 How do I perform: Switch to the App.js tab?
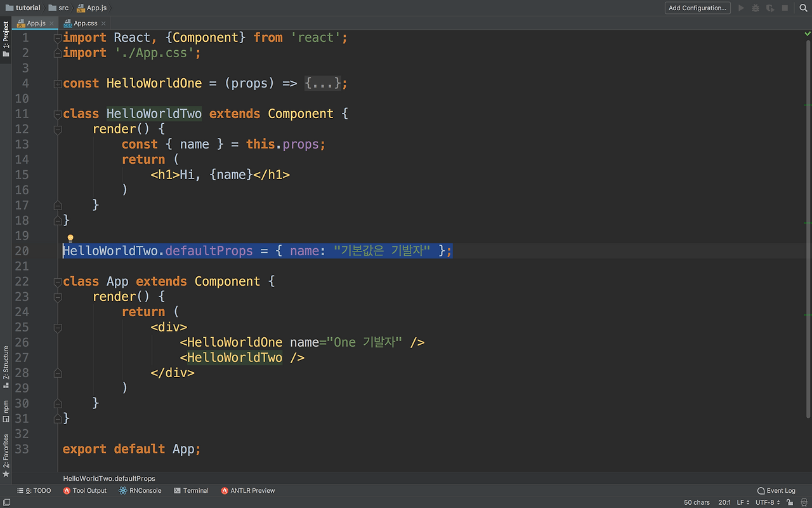(36, 23)
